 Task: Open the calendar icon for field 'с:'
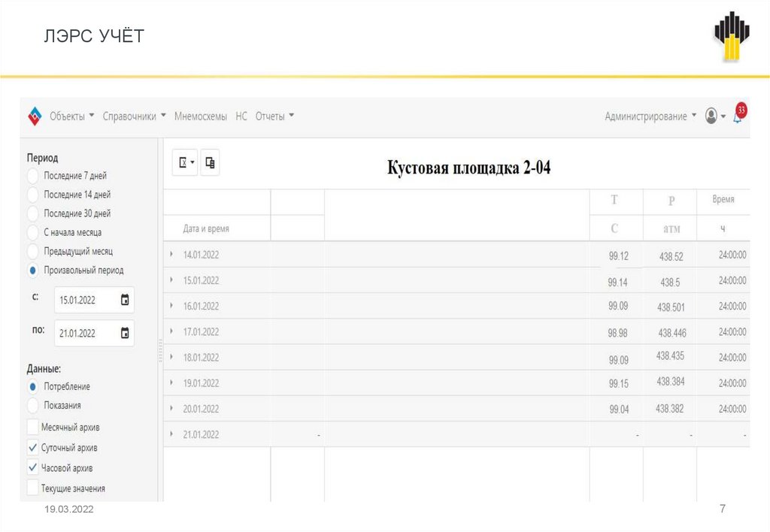pyautogui.click(x=125, y=299)
